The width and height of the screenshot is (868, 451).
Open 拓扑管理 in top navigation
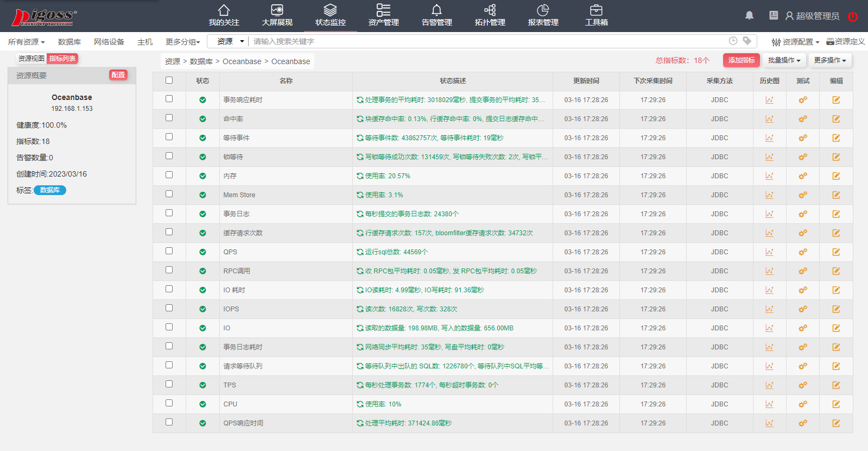point(490,16)
